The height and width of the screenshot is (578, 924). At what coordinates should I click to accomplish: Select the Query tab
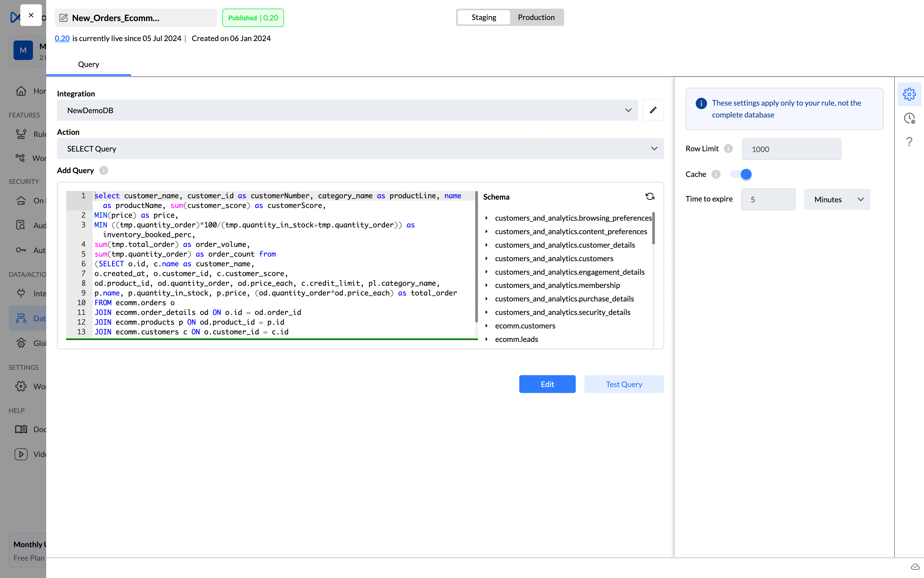(x=88, y=64)
